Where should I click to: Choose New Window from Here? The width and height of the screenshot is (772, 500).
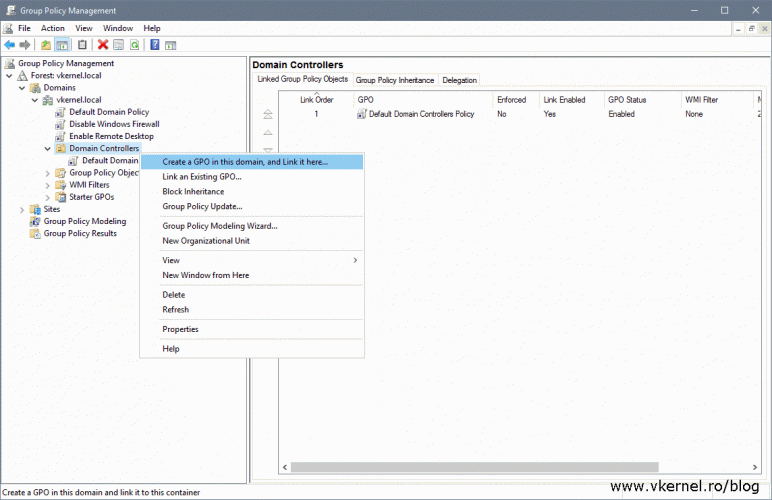pyautogui.click(x=252, y=275)
